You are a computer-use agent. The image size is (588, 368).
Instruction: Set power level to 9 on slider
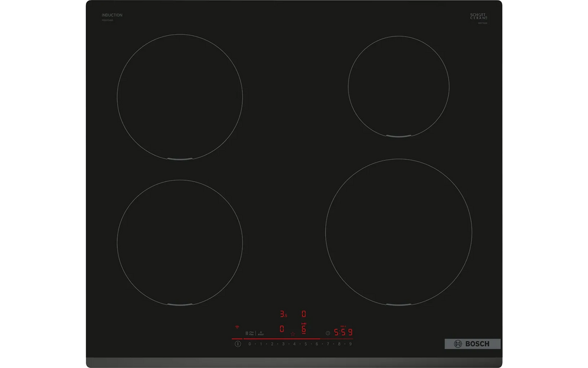(350, 344)
